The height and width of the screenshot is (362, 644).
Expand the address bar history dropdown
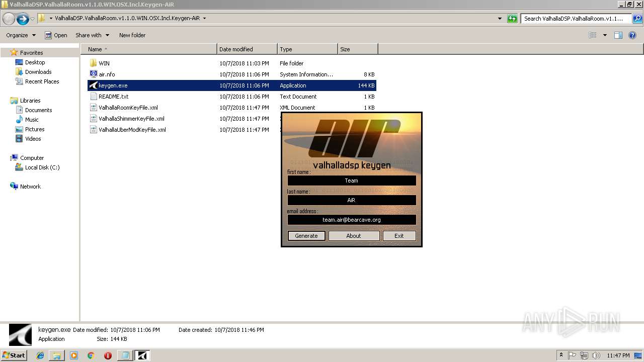(500, 19)
